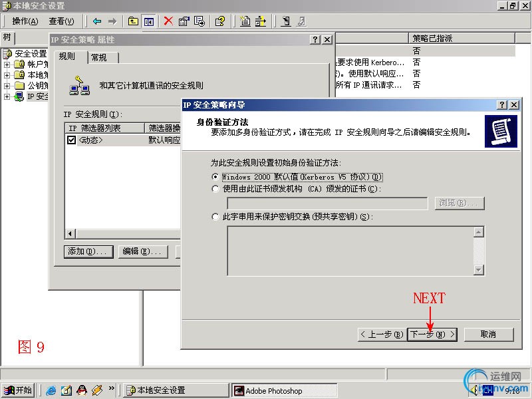Click the Outlook Express quick launch icon
Viewport: 532px width, 399px height.
(x=66, y=390)
